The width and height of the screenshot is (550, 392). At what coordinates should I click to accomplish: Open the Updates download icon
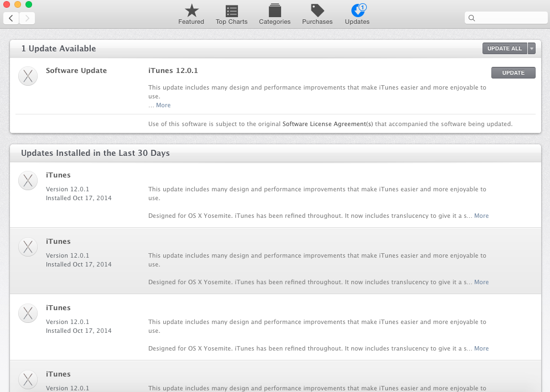pyautogui.click(x=358, y=10)
